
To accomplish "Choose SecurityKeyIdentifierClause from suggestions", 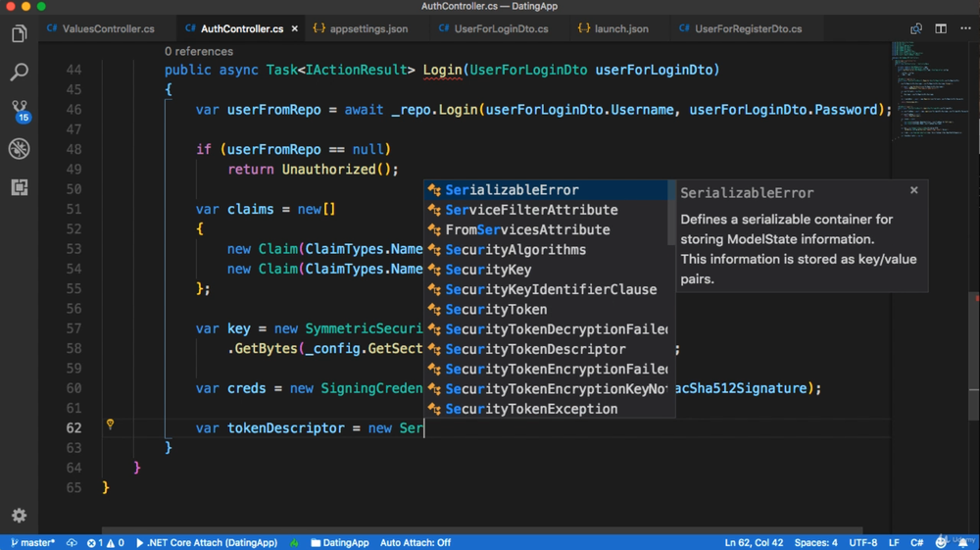I will (546, 289).
